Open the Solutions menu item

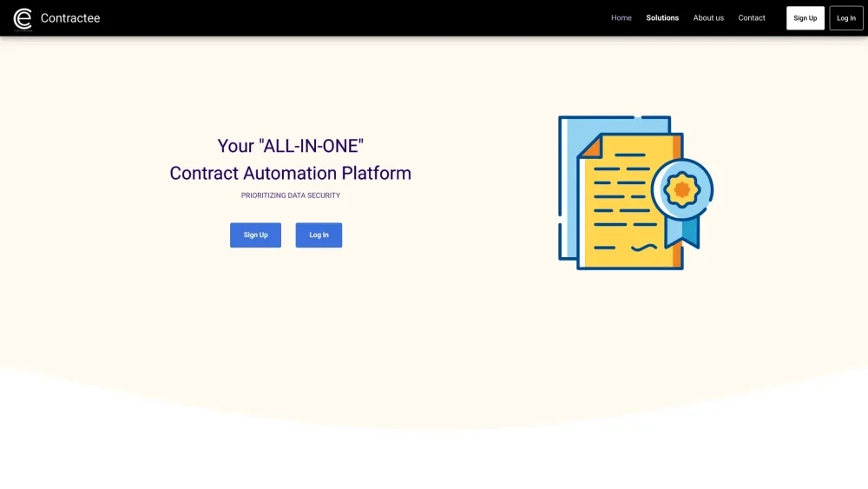pyautogui.click(x=662, y=18)
